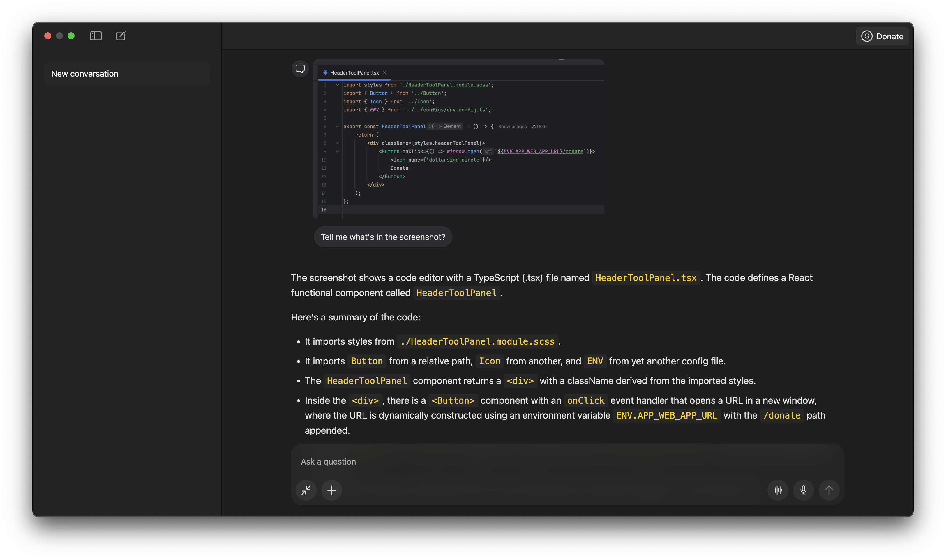Viewport: 946px width, 560px height.
Task: Toggle the sidebar panel icon
Action: (96, 36)
